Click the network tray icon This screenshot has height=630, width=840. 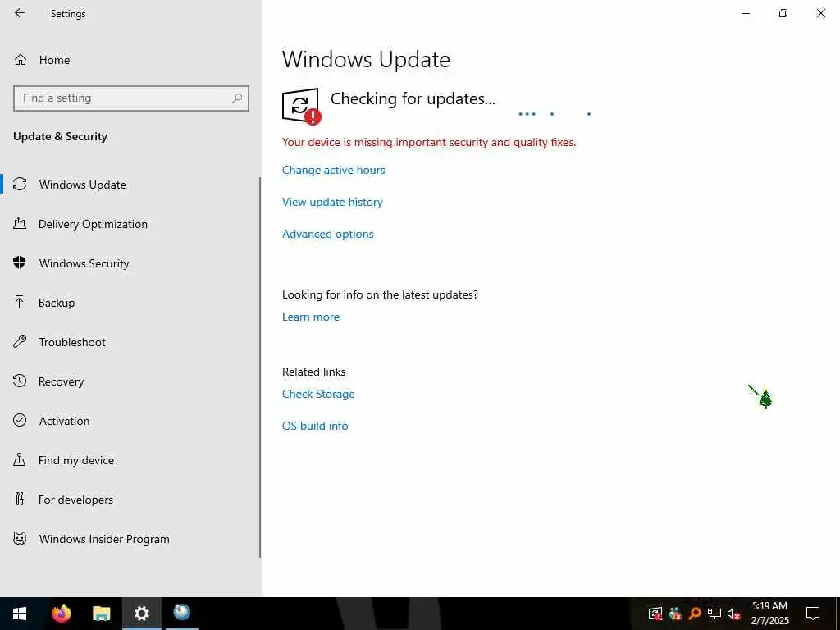tap(714, 614)
